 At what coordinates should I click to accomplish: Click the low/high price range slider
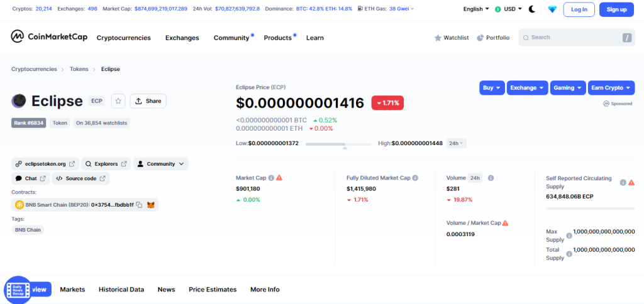point(338,144)
